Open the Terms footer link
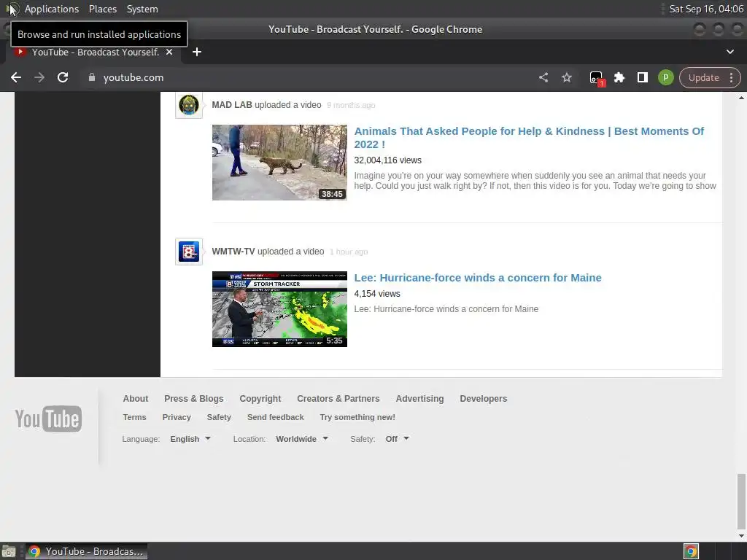The width and height of the screenshot is (747, 560). click(134, 417)
